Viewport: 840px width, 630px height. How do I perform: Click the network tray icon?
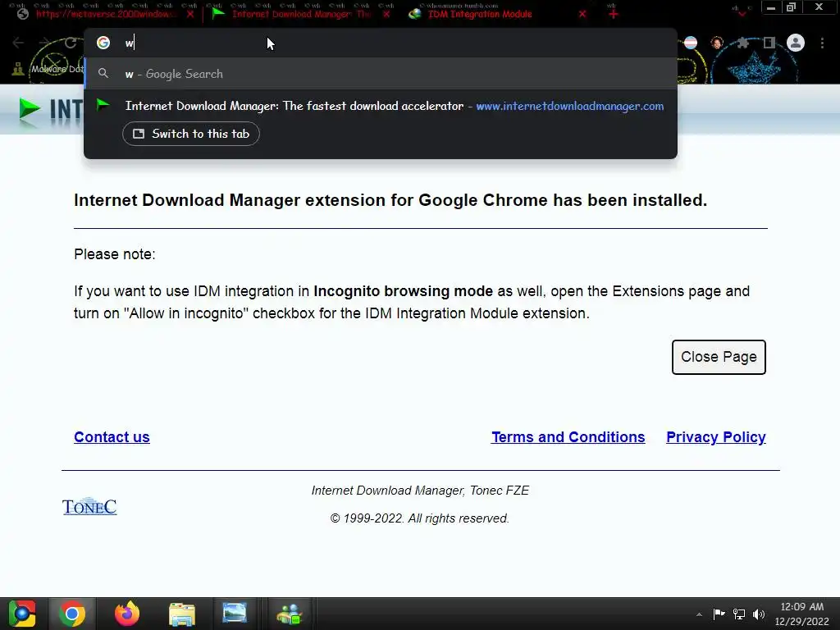pos(739,614)
